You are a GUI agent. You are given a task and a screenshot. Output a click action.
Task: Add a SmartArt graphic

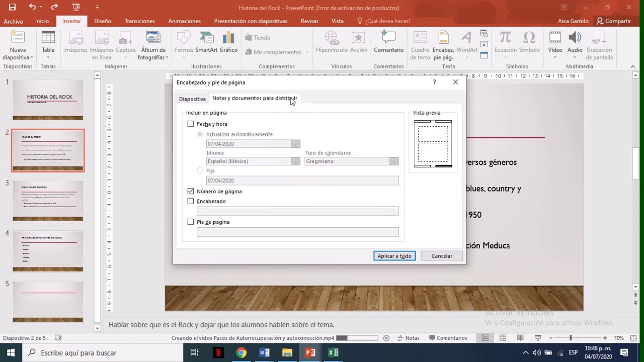click(x=206, y=42)
